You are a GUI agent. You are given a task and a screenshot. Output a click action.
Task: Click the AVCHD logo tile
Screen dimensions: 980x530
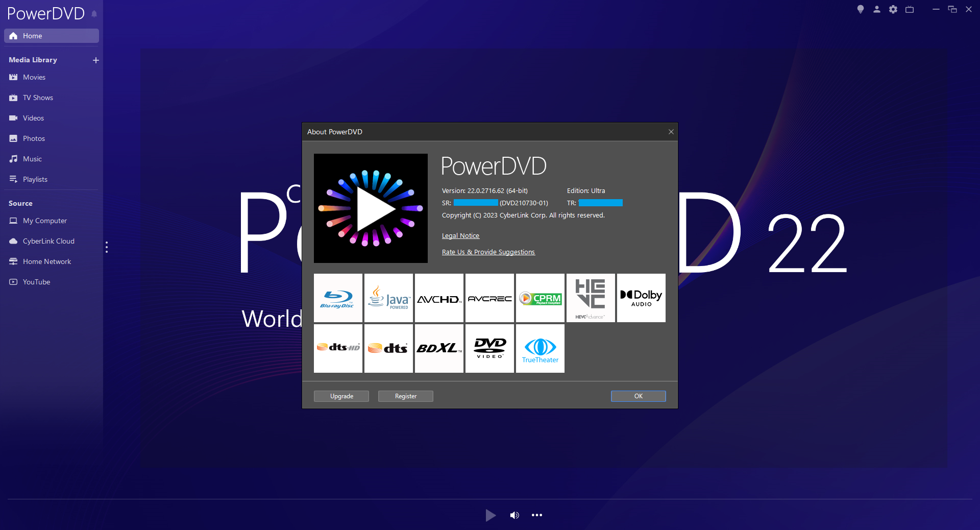click(439, 298)
